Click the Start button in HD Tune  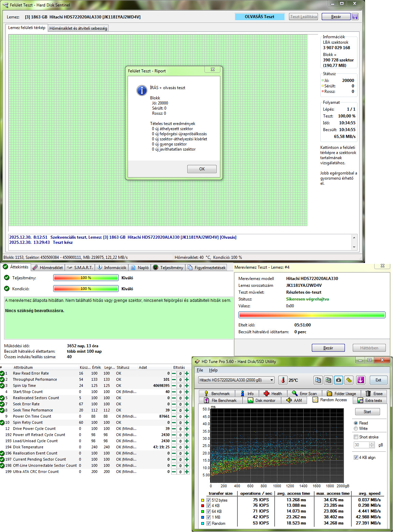[367, 412]
